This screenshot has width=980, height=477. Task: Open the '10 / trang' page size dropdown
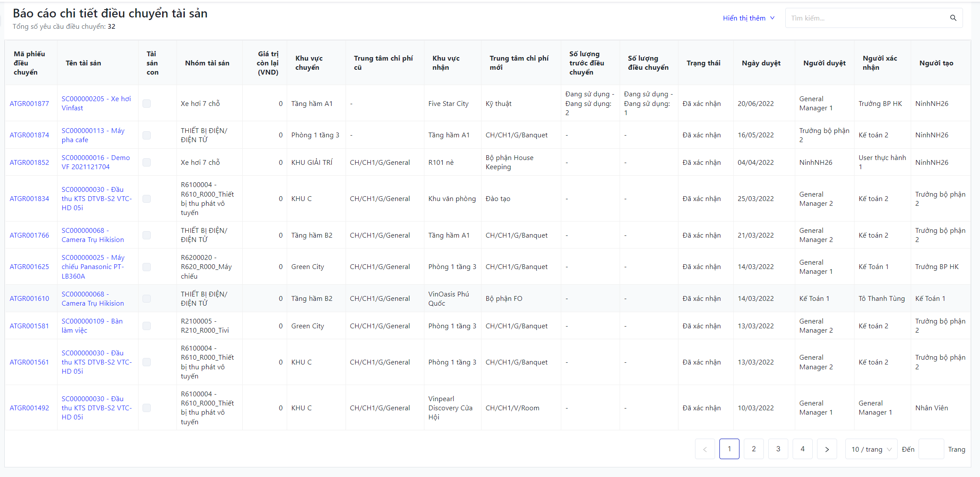pos(871,449)
